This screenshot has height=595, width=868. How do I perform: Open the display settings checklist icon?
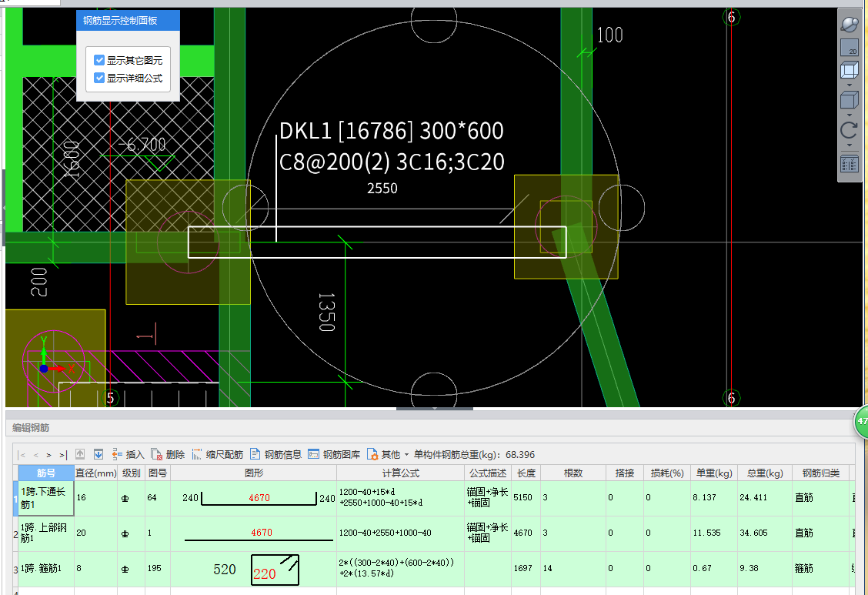coord(850,165)
